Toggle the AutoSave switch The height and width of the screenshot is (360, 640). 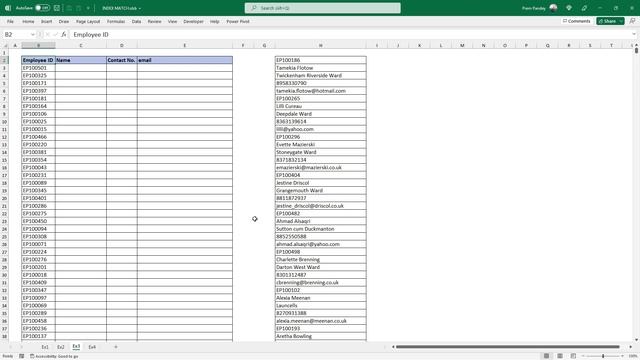coord(42,8)
